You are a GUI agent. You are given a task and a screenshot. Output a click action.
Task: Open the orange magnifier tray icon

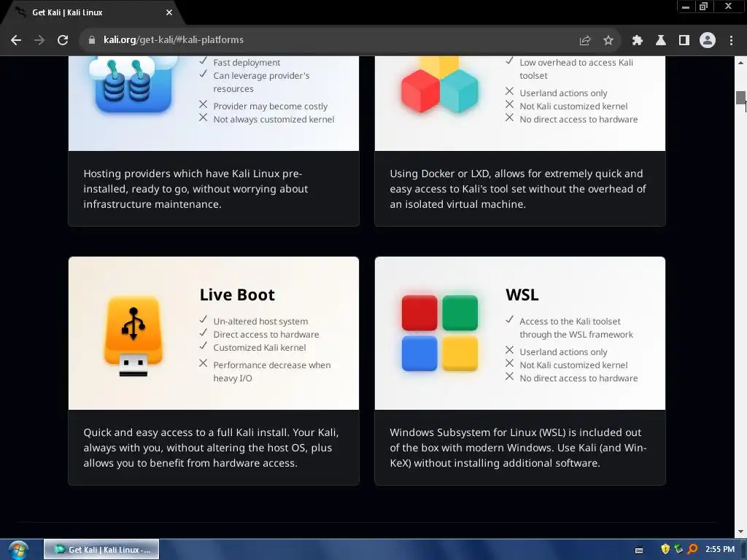pyautogui.click(x=693, y=549)
